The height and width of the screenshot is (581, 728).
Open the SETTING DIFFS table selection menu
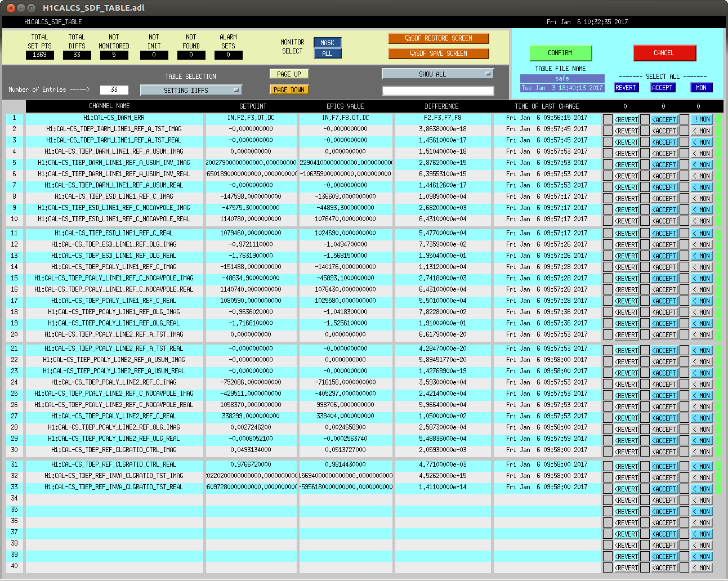click(191, 90)
